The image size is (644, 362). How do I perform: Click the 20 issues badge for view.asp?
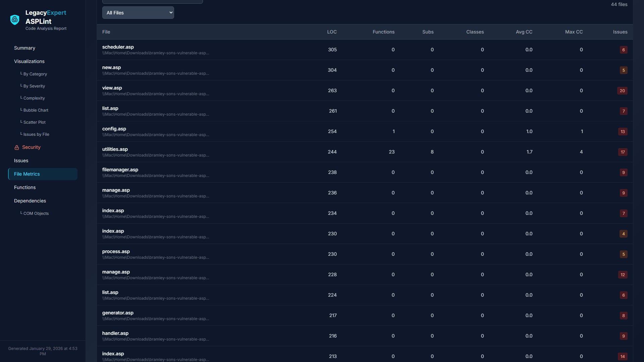(x=622, y=91)
